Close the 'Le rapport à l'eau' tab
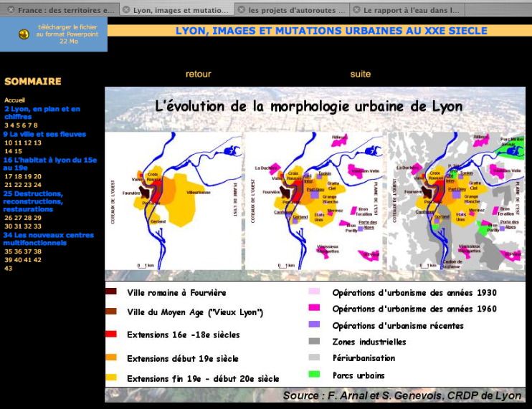The width and height of the screenshot is (532, 409). click(356, 10)
